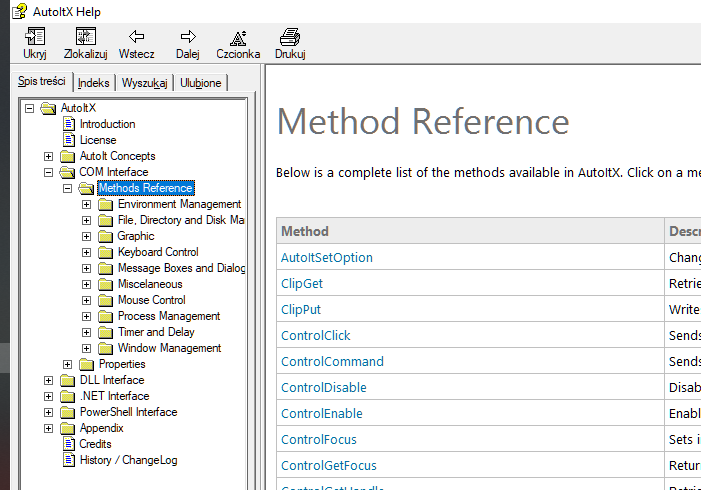Expand the AutoIt Concepts node
This screenshot has height=490, width=701.
(48, 156)
